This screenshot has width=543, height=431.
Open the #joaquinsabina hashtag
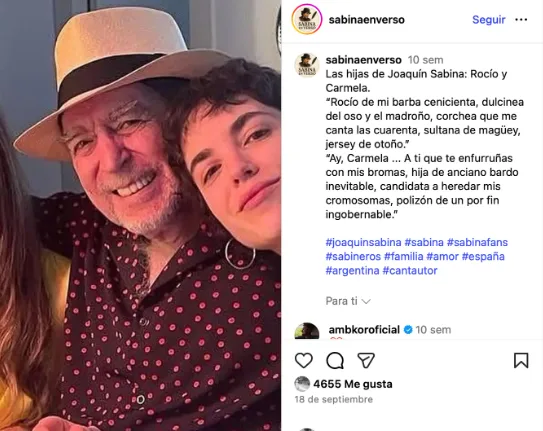363,242
